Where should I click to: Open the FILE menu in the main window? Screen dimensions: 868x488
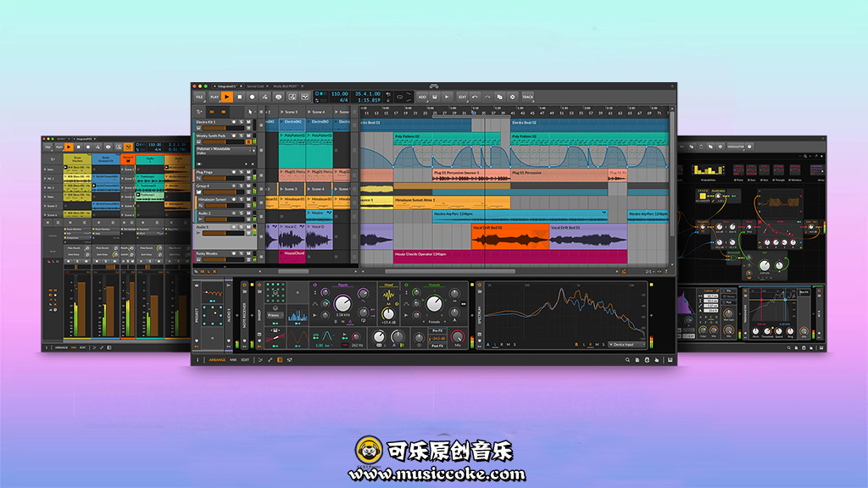(199, 97)
